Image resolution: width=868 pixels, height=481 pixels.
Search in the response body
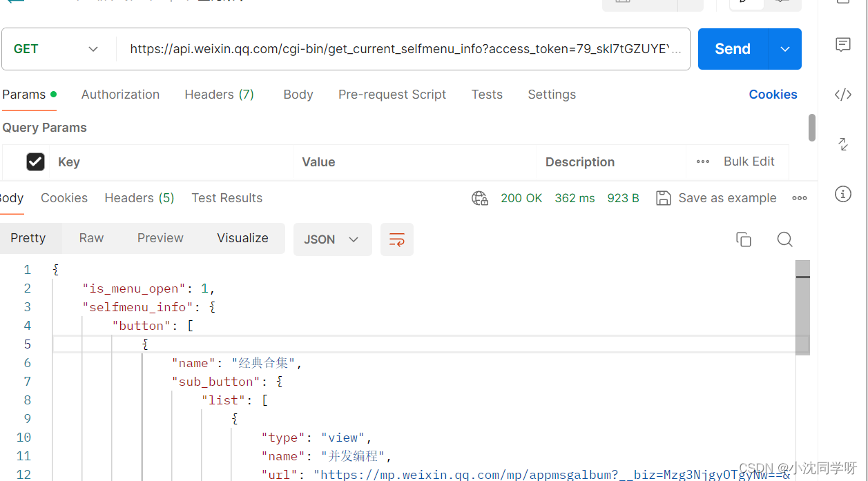click(x=784, y=239)
